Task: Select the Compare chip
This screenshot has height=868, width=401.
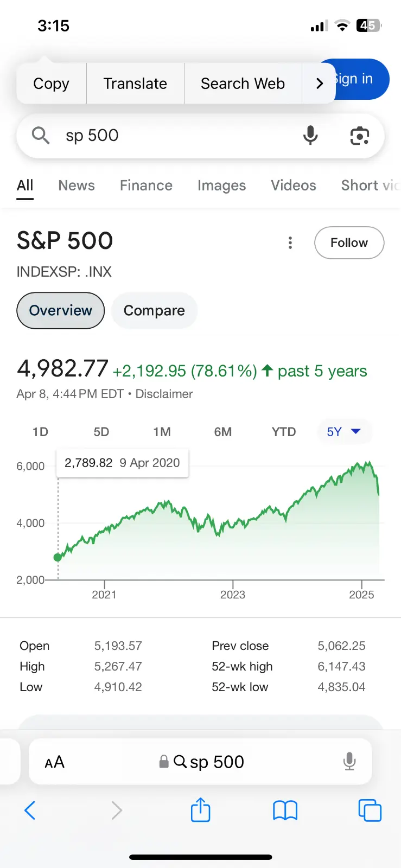Action: coord(154,310)
